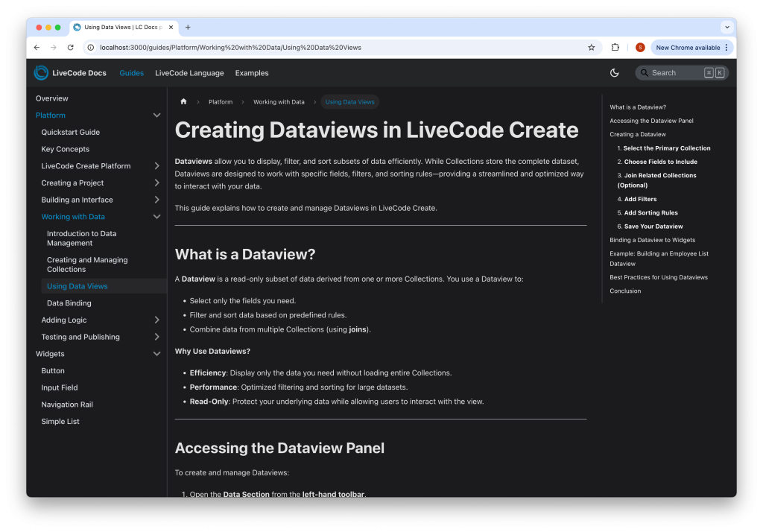Expand the Adding Logic section chevron
Screen dimensions: 763x532
[x=156, y=320]
